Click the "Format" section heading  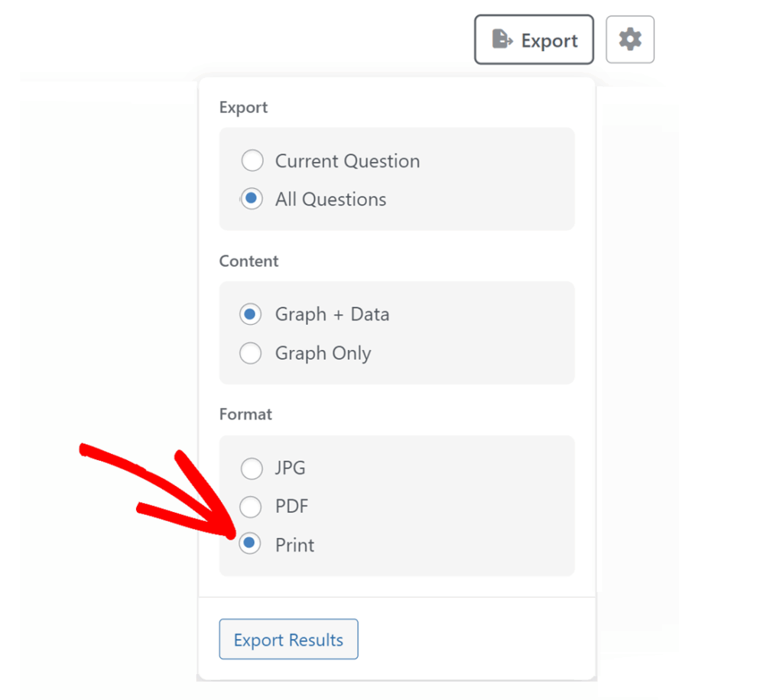coord(245,414)
